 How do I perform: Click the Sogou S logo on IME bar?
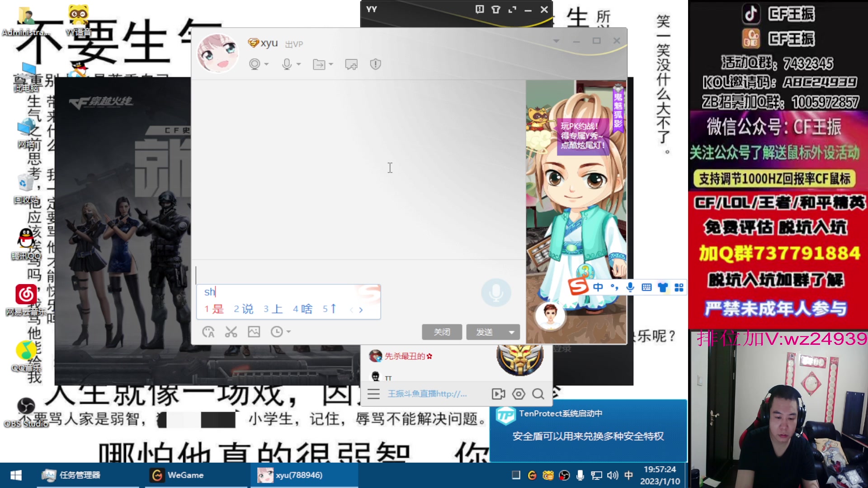(x=578, y=287)
